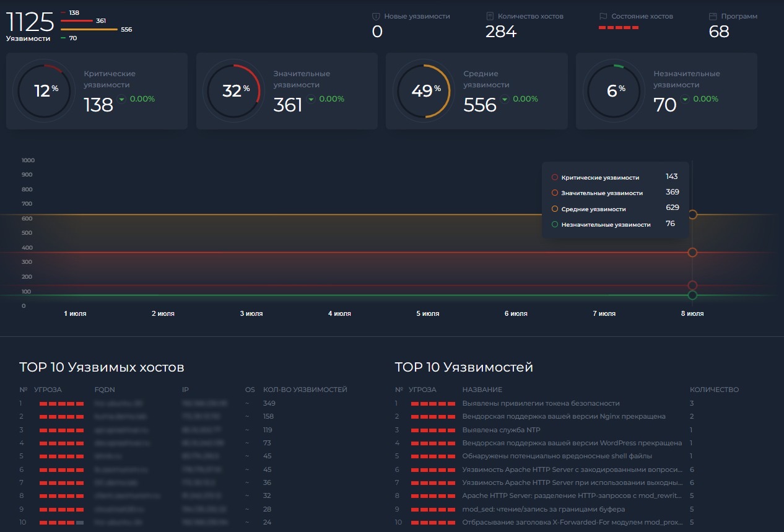Click the 1 июля label on chart axis
The height and width of the screenshot is (532, 784).
75,313
